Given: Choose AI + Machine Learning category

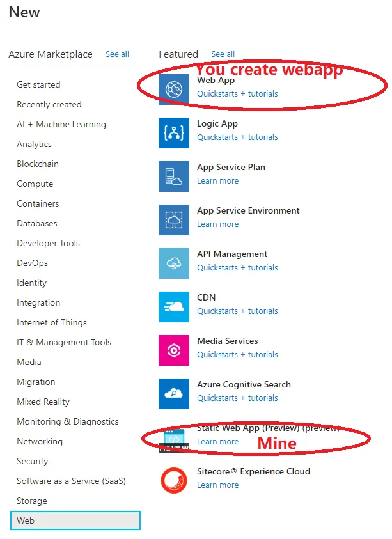Looking at the screenshot, I should [61, 124].
